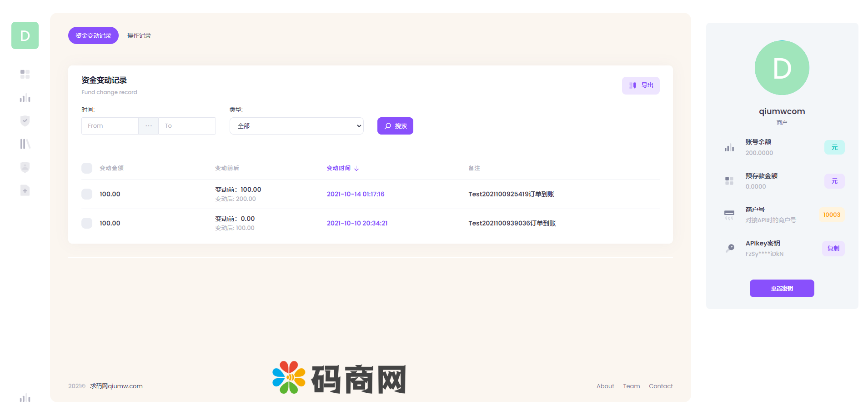Click the dashboard grid icon in sidebar

click(25, 74)
